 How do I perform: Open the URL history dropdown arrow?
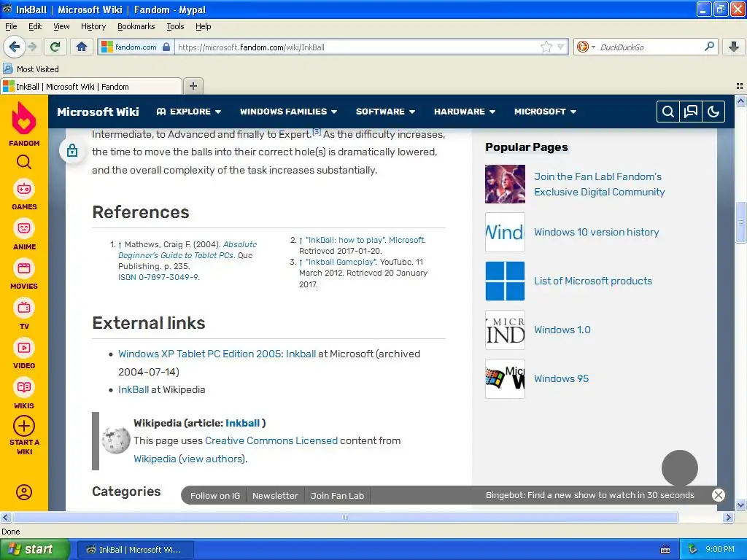tap(561, 47)
